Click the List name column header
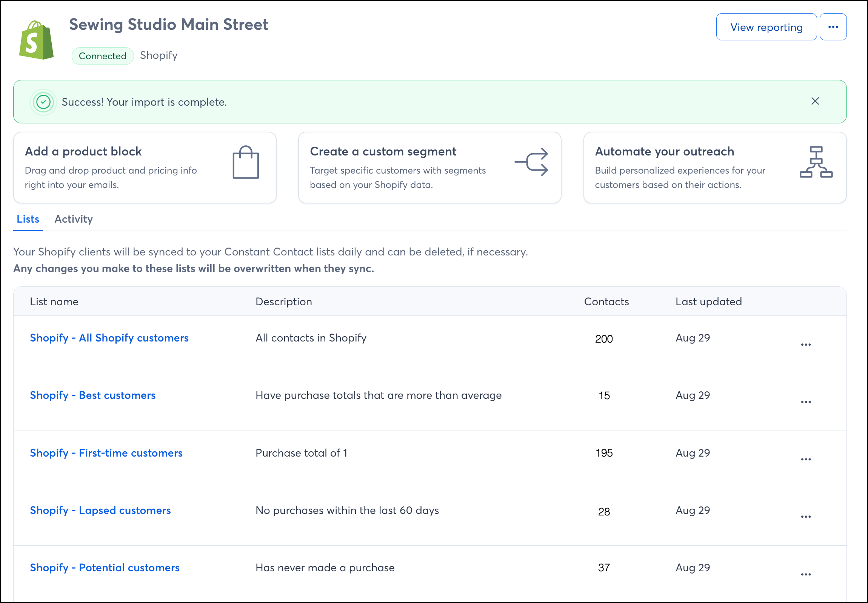Screen dimensions: 868x603 click(54, 301)
